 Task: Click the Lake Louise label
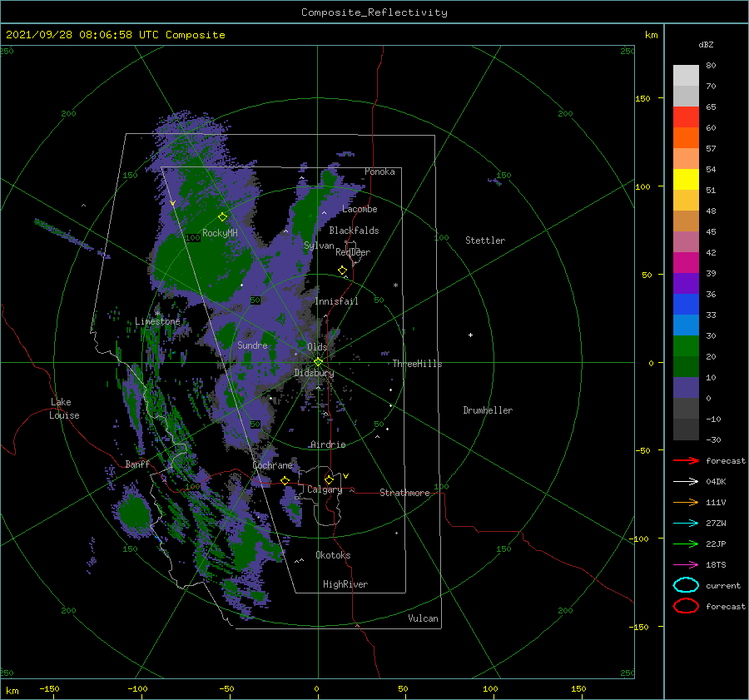click(64, 409)
